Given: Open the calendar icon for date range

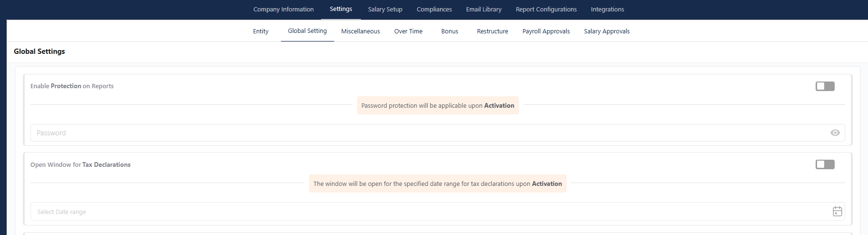Looking at the screenshot, I should click(x=838, y=211).
